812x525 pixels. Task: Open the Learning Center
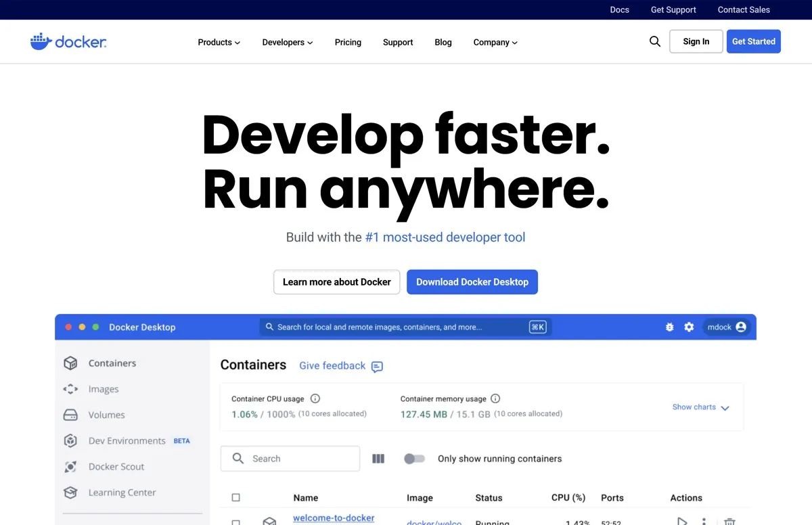coord(122,493)
